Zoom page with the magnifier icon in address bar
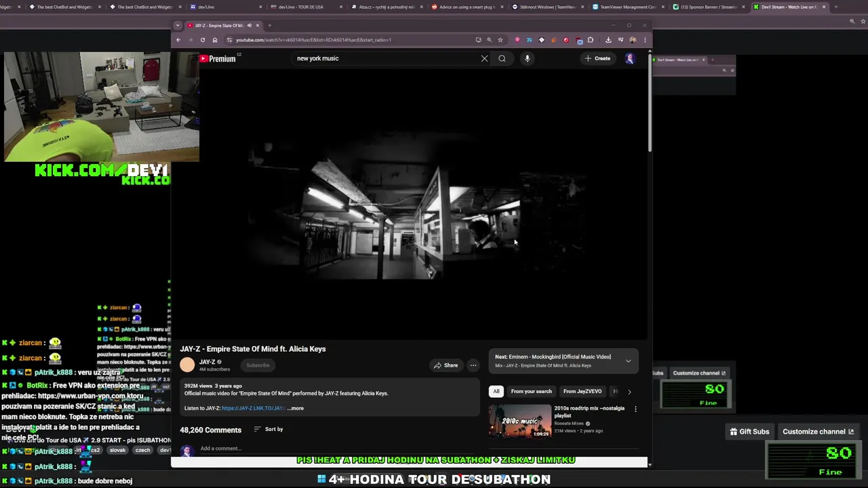The height and width of the screenshot is (488, 868). (489, 40)
